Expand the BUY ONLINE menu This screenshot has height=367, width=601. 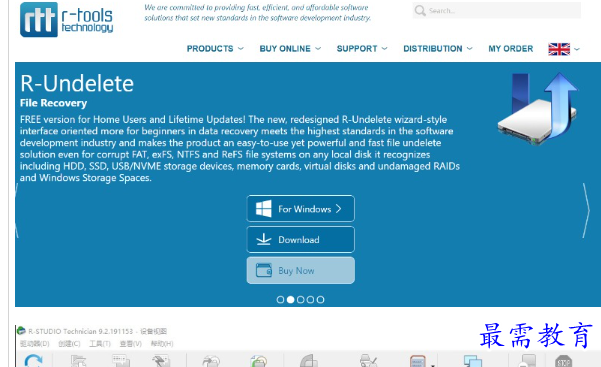pos(290,49)
